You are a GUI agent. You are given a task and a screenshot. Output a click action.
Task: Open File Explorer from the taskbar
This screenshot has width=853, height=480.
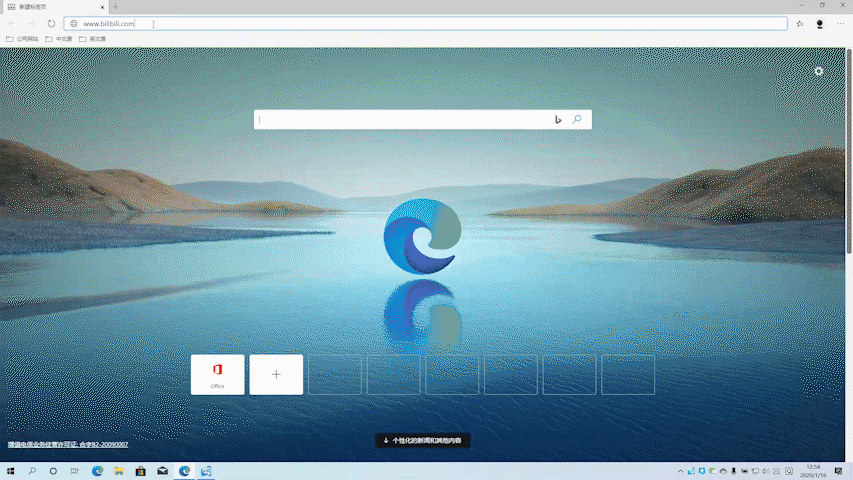click(119, 471)
